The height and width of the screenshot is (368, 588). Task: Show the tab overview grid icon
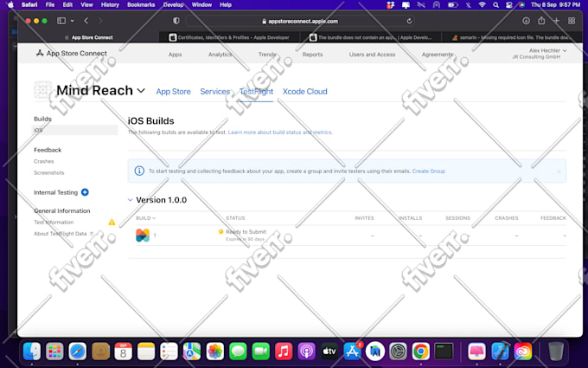(x=572, y=21)
